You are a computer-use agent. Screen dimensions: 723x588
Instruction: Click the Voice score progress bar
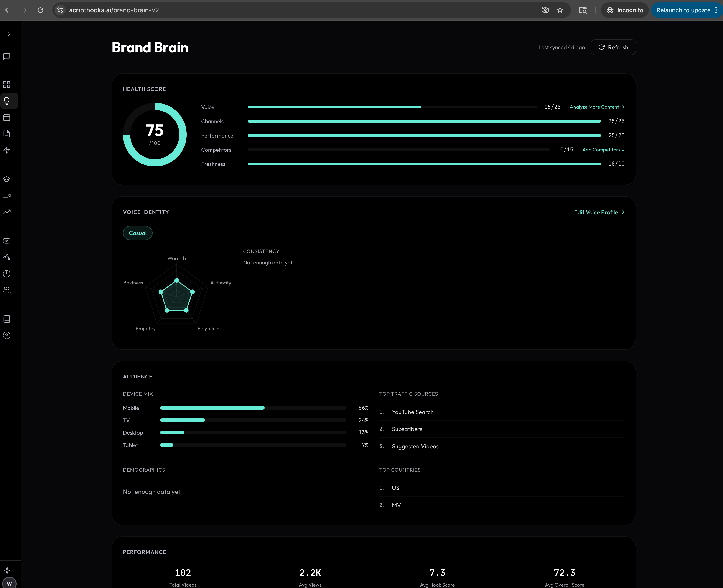392,107
